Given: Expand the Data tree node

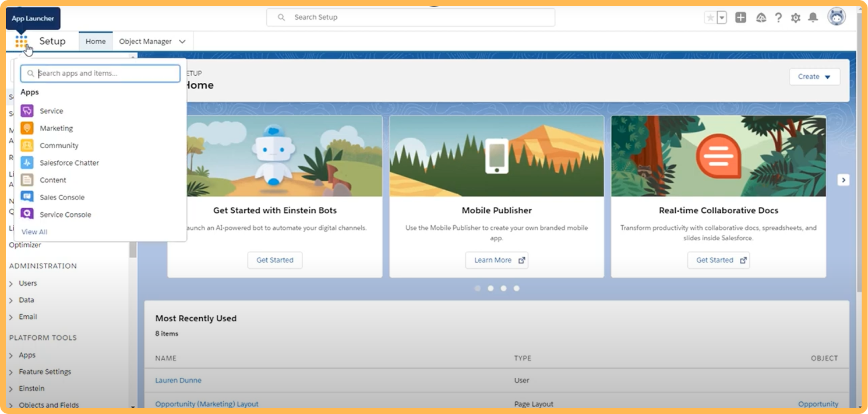Looking at the screenshot, I should tap(11, 300).
